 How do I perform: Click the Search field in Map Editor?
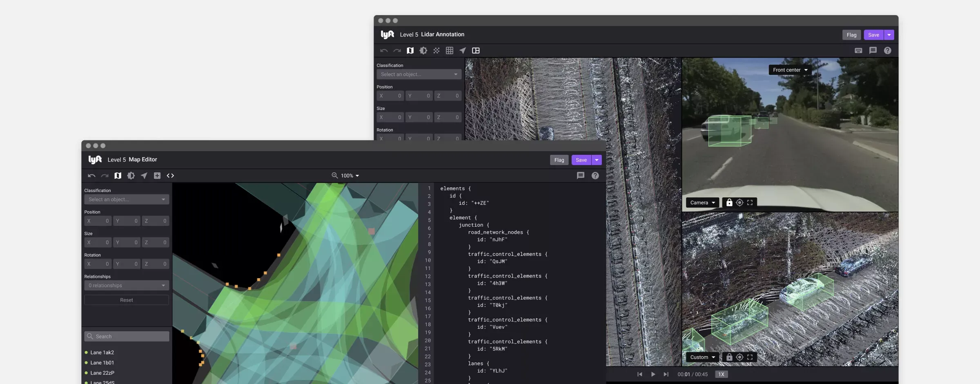coord(127,336)
